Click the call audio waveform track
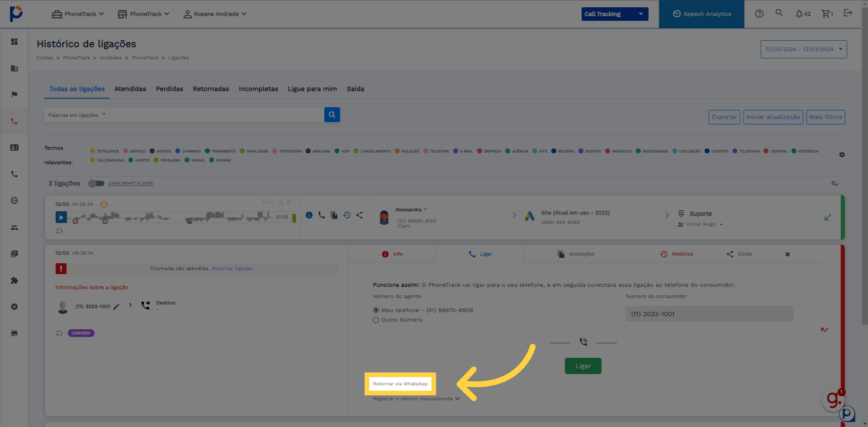The width and height of the screenshot is (868, 427). (171, 217)
